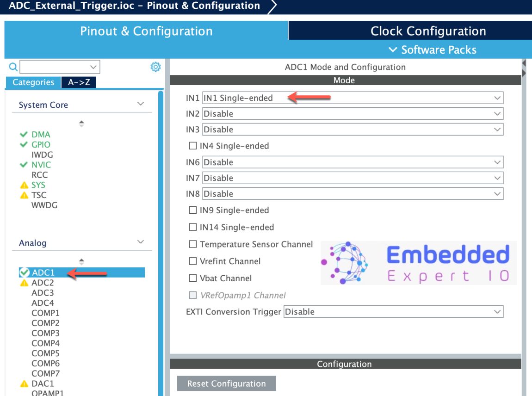Click the green checkmark beside NVIC
The image size is (532, 396).
click(x=24, y=165)
